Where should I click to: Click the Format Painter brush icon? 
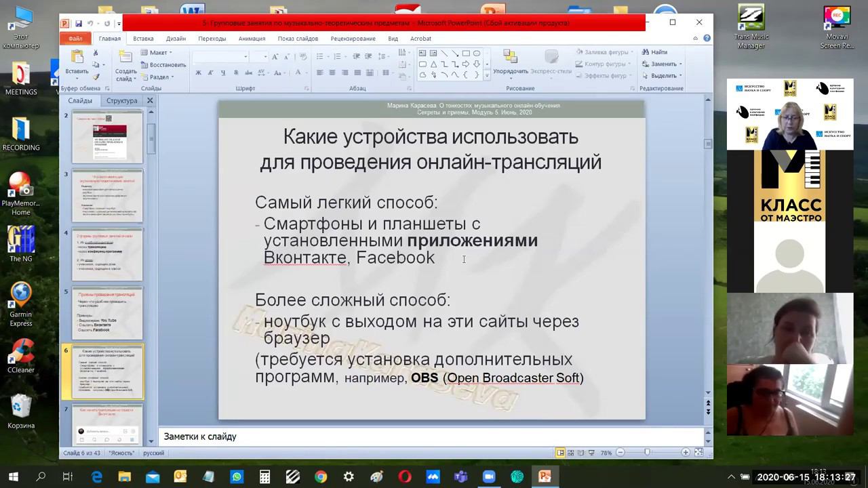click(96, 77)
